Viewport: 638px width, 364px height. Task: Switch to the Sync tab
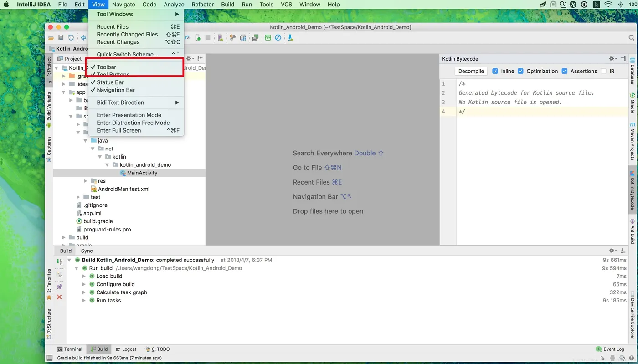(x=87, y=251)
